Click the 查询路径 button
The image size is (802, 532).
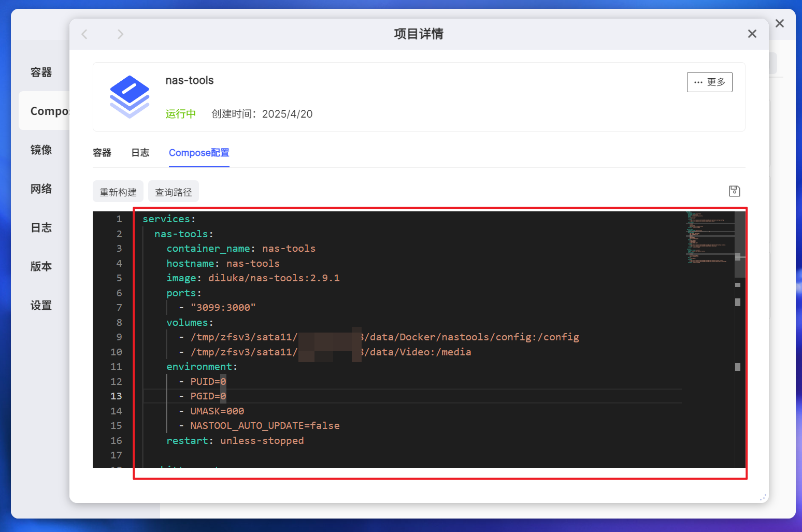click(x=174, y=192)
